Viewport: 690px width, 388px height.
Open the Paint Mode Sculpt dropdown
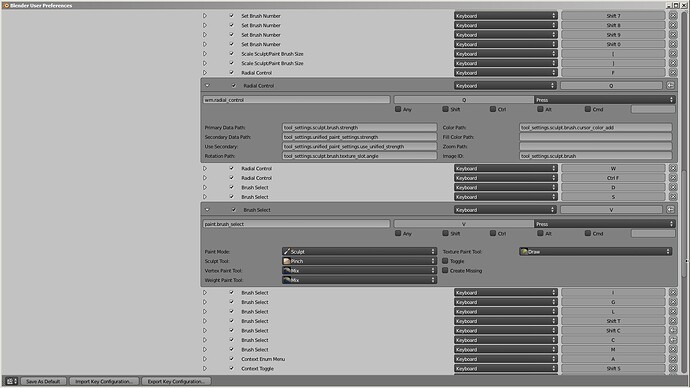tap(359, 252)
